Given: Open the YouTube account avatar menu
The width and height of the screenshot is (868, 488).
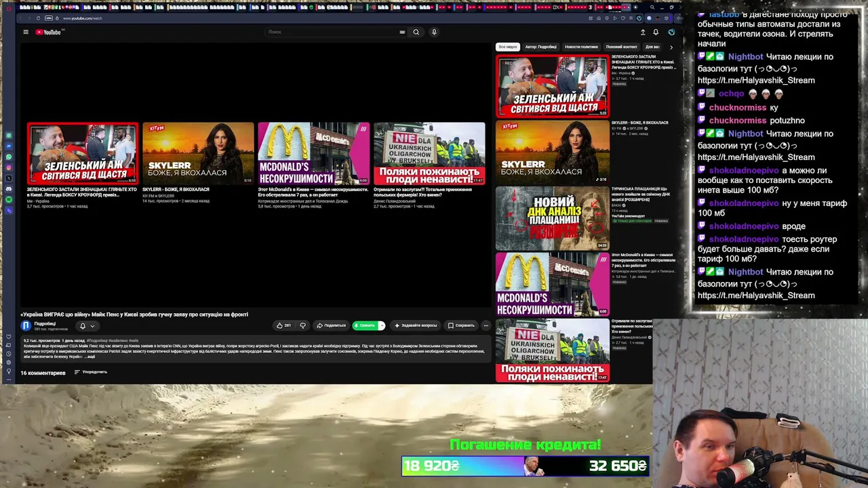Looking at the screenshot, I should 671,32.
